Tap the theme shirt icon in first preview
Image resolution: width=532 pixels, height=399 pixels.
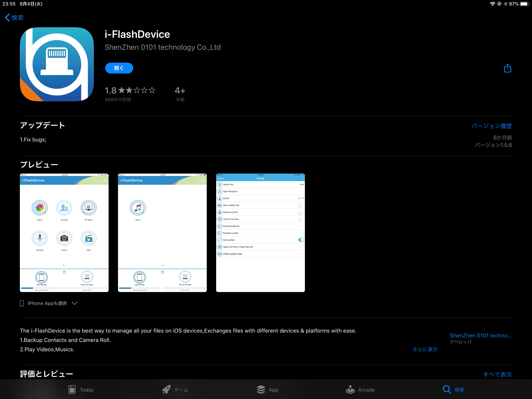[64, 272]
